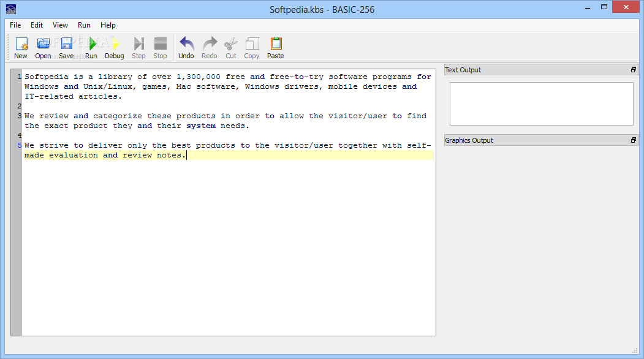
Task: Click the Text Output panel title
Action: 463,70
